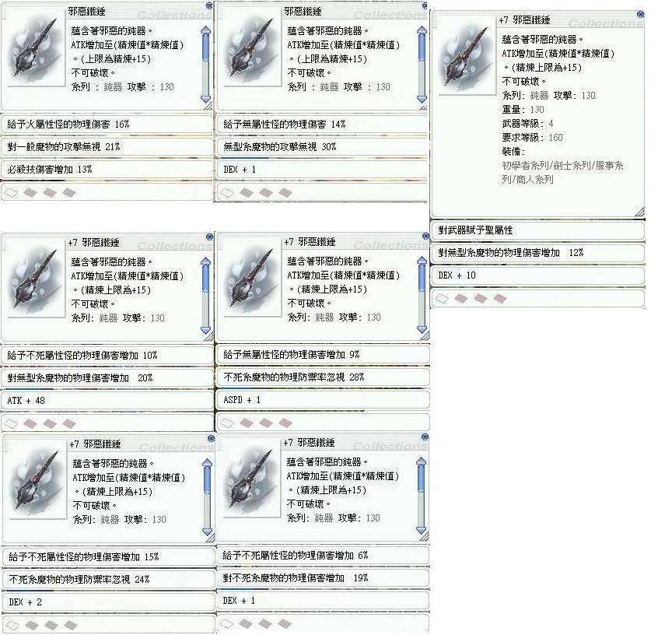The height and width of the screenshot is (635, 672).
Task: Click the second card slot under ASPD + 1
Action: (246, 423)
